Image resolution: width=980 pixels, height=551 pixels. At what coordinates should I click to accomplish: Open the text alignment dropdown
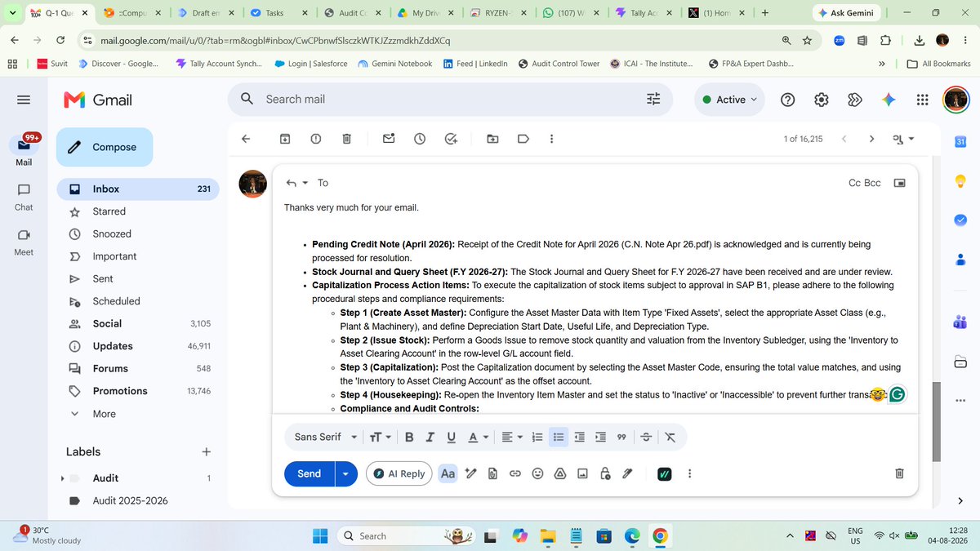(512, 437)
